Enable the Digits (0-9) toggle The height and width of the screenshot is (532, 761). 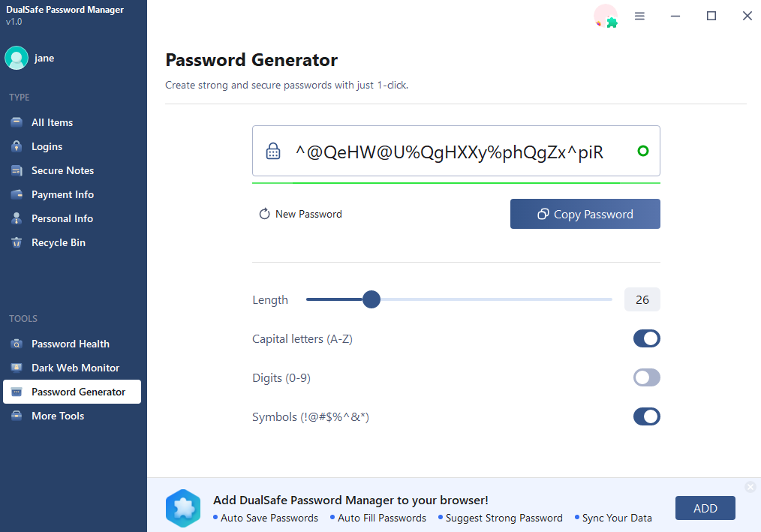point(646,377)
